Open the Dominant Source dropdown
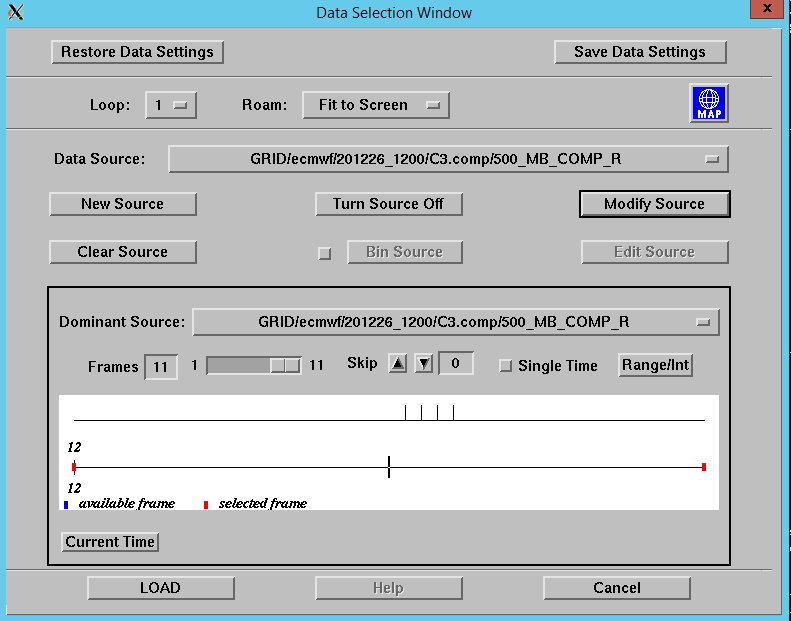The height and width of the screenshot is (621, 791). click(456, 322)
